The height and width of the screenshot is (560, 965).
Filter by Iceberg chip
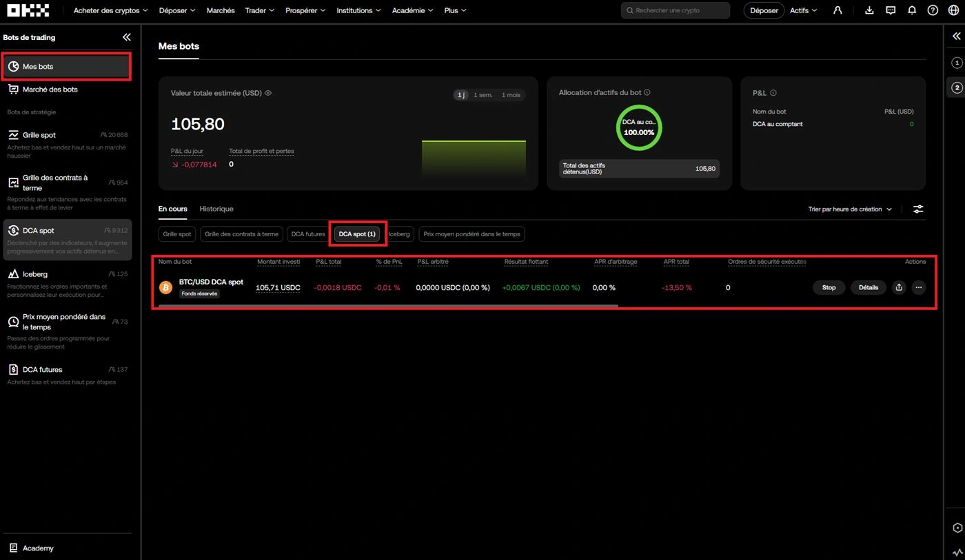coord(398,234)
